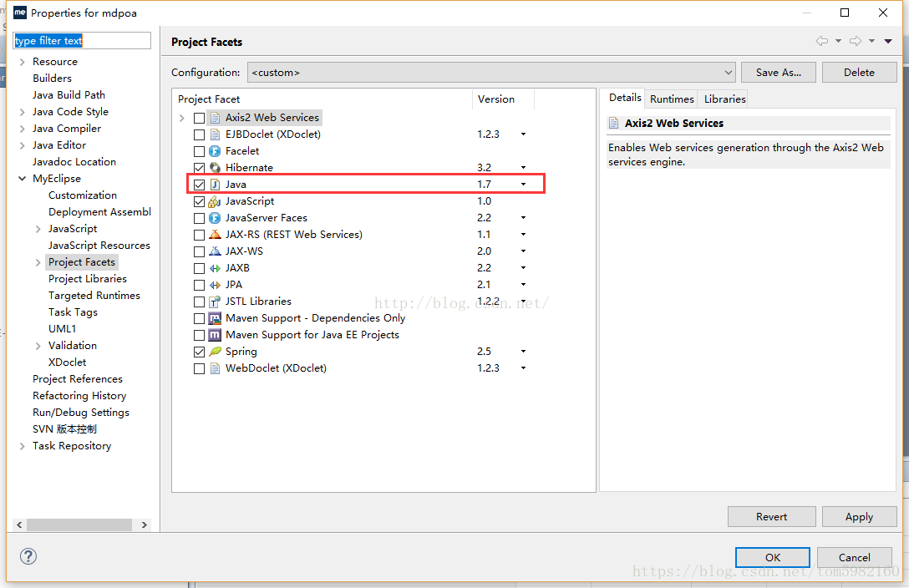Select Project Facets in sidebar
Image resolution: width=909 pixels, height=588 pixels.
(x=82, y=262)
